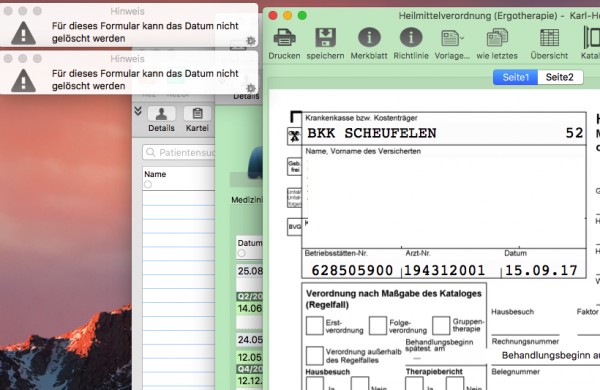
Task: Open the Vorlage dropdown in toolbar
Action: [x=452, y=38]
